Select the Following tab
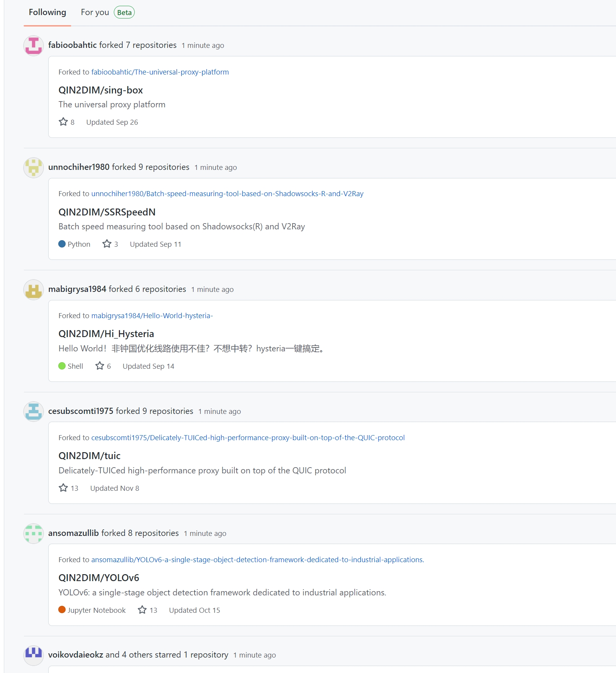This screenshot has width=616, height=673. pyautogui.click(x=47, y=12)
